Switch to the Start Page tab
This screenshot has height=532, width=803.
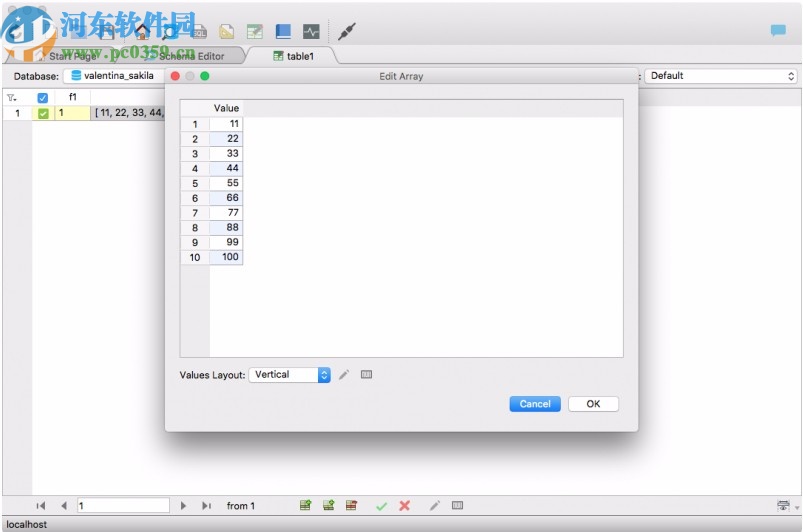click(x=72, y=56)
